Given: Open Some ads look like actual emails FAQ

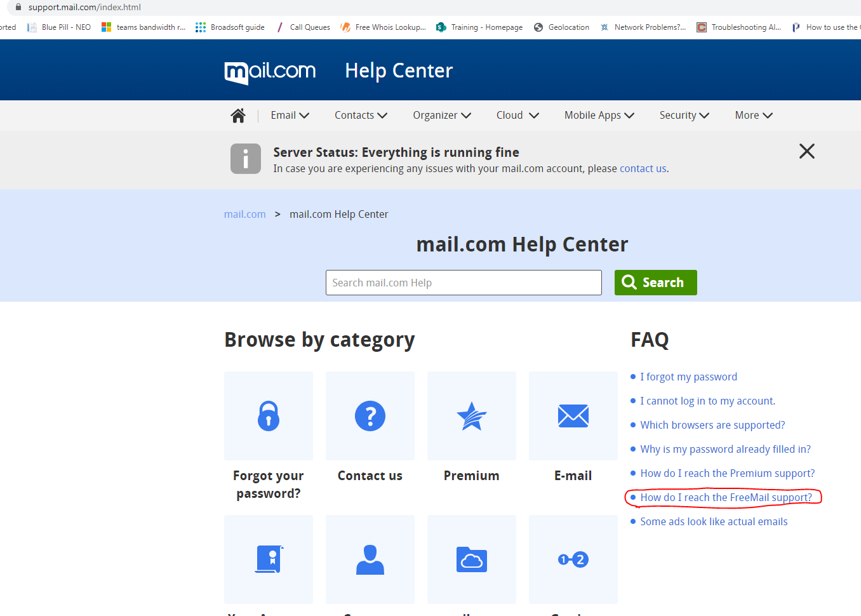Looking at the screenshot, I should click(x=714, y=522).
